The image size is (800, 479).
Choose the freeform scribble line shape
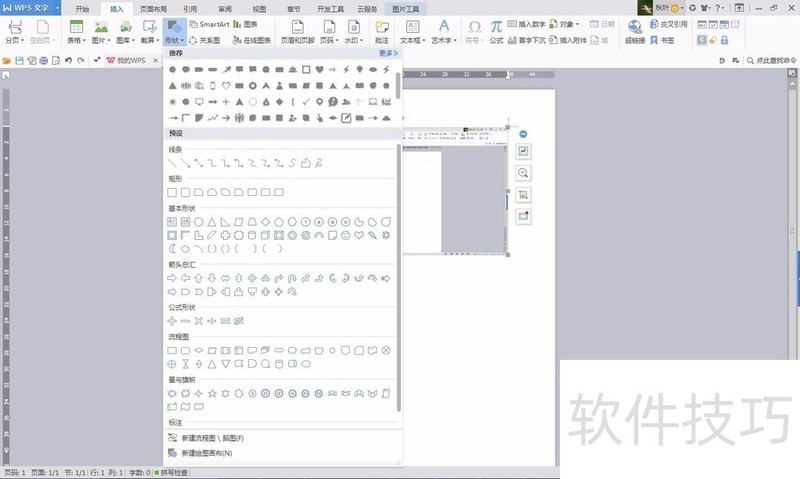click(x=318, y=163)
